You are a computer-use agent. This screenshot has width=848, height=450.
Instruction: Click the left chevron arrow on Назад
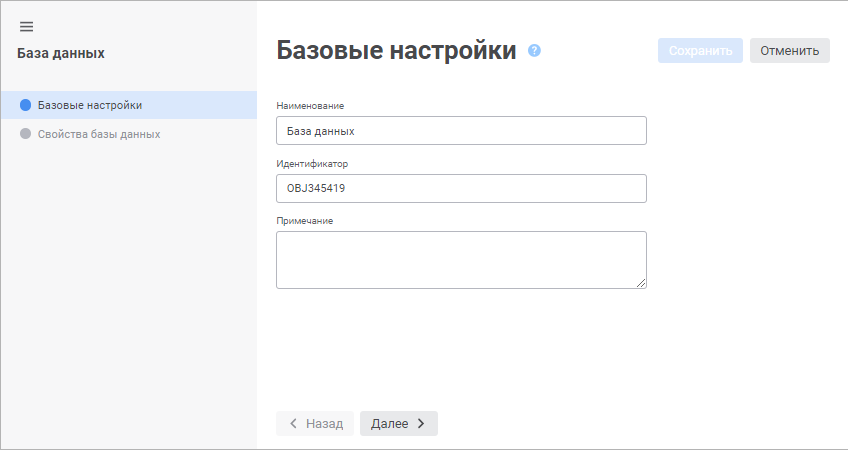click(293, 424)
